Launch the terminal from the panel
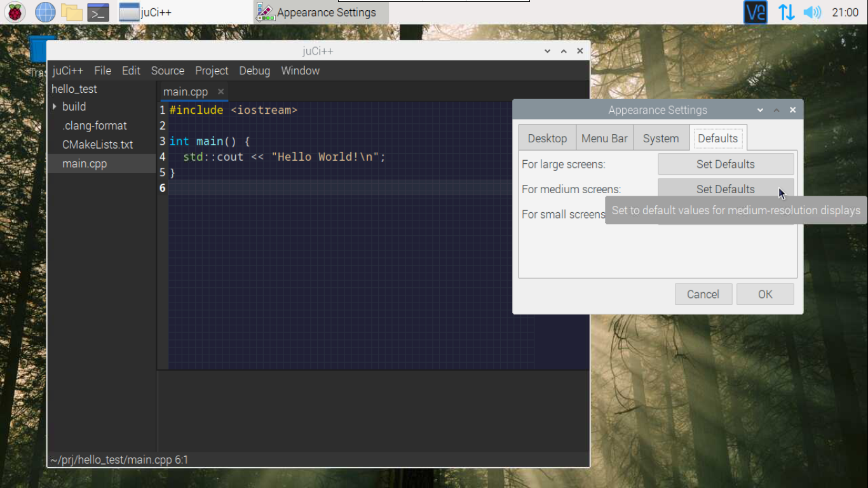The width and height of the screenshot is (868, 488). (x=98, y=12)
